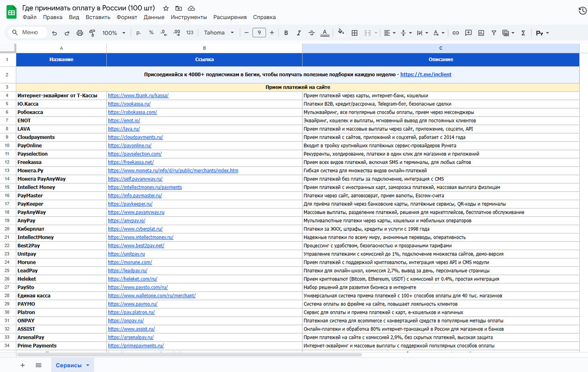Image resolution: width=588 pixels, height=372 pixels.
Task: Open the cloudpayments.ru link
Action: pos(135,137)
